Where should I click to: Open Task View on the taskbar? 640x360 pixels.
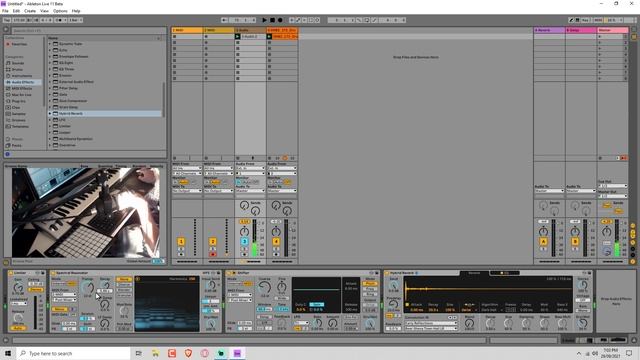click(138, 353)
